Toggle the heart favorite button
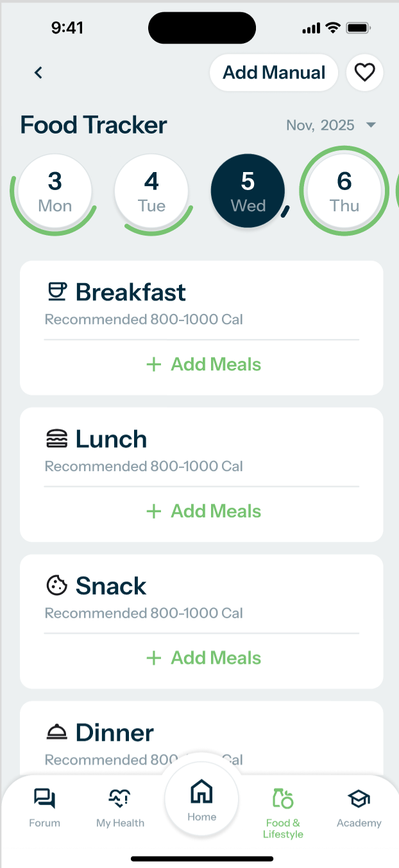Image resolution: width=399 pixels, height=868 pixels. tap(364, 73)
